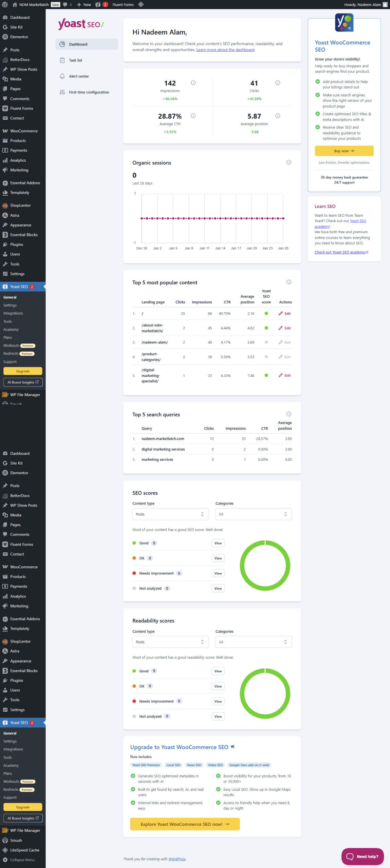The width and height of the screenshot is (390, 868).
Task: Open the Organic sessions info icon
Action: tap(289, 162)
